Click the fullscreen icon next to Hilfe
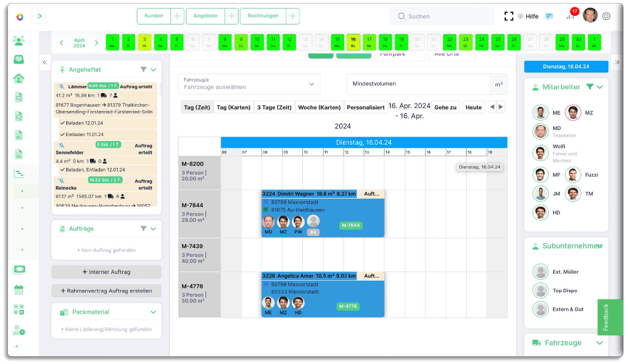628x364 pixels. click(509, 16)
